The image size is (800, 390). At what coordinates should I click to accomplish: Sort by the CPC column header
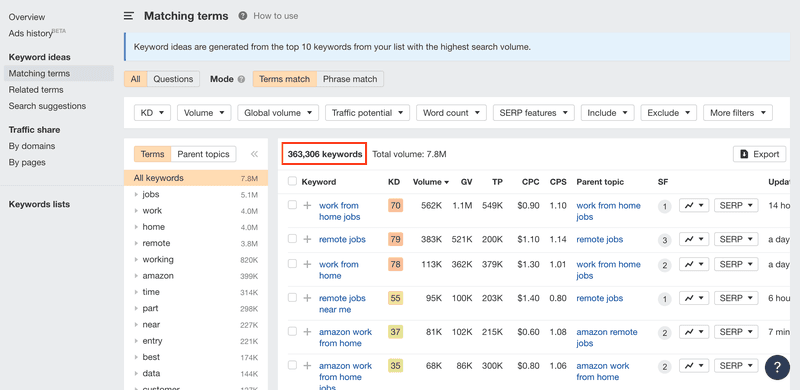(x=530, y=182)
